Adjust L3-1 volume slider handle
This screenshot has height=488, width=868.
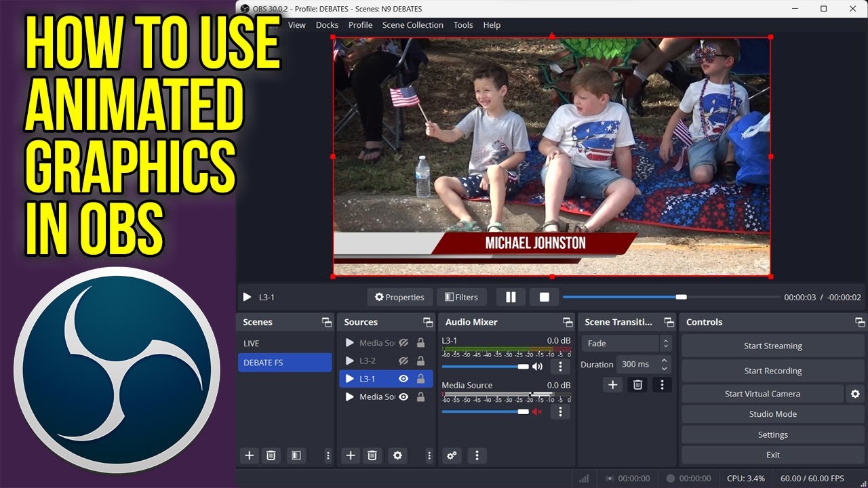tap(523, 367)
